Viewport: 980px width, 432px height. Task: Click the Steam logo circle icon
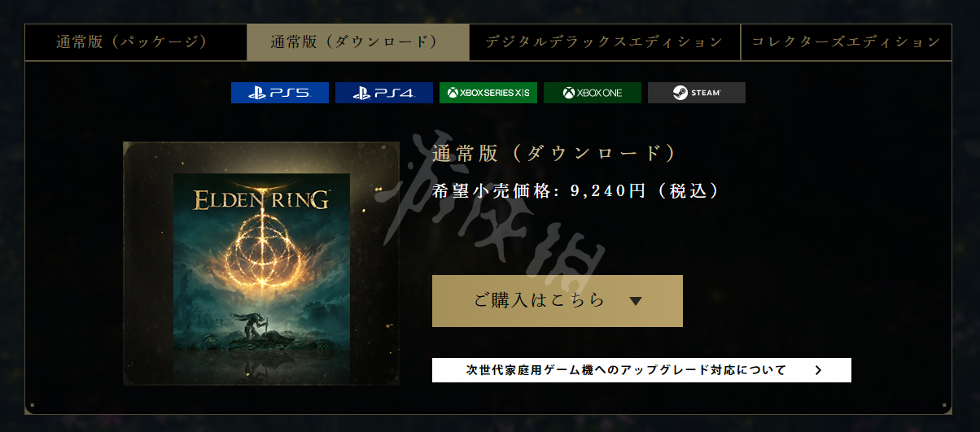[x=680, y=93]
